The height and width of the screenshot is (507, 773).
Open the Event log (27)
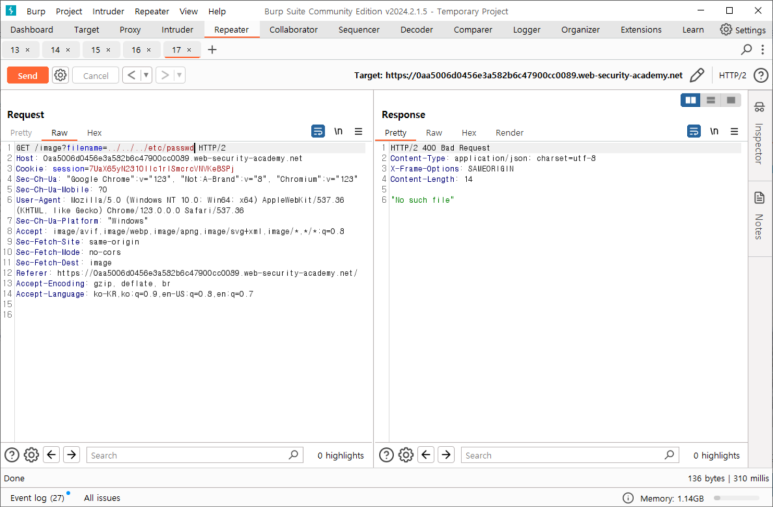[x=37, y=498]
